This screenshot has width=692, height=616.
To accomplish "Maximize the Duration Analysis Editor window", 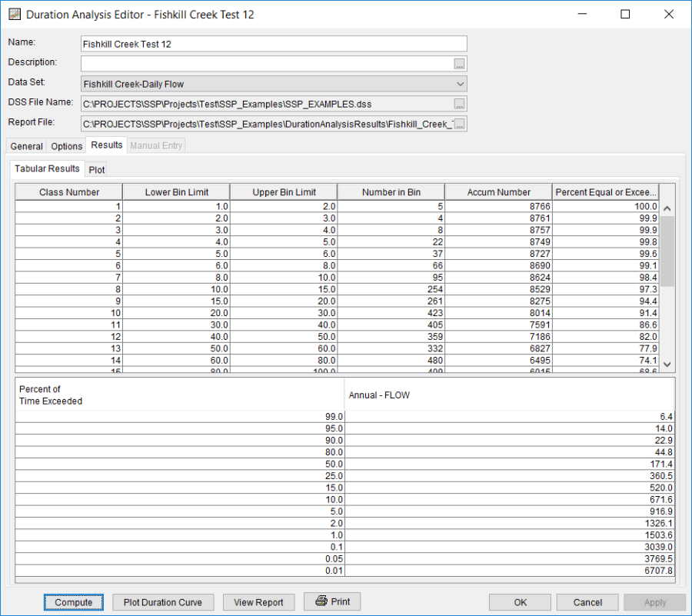I will click(625, 14).
